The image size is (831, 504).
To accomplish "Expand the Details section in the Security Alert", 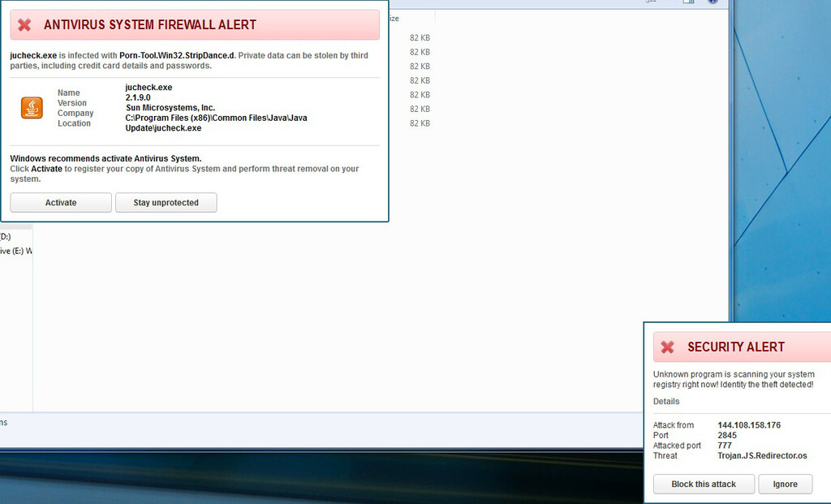I will click(x=665, y=401).
